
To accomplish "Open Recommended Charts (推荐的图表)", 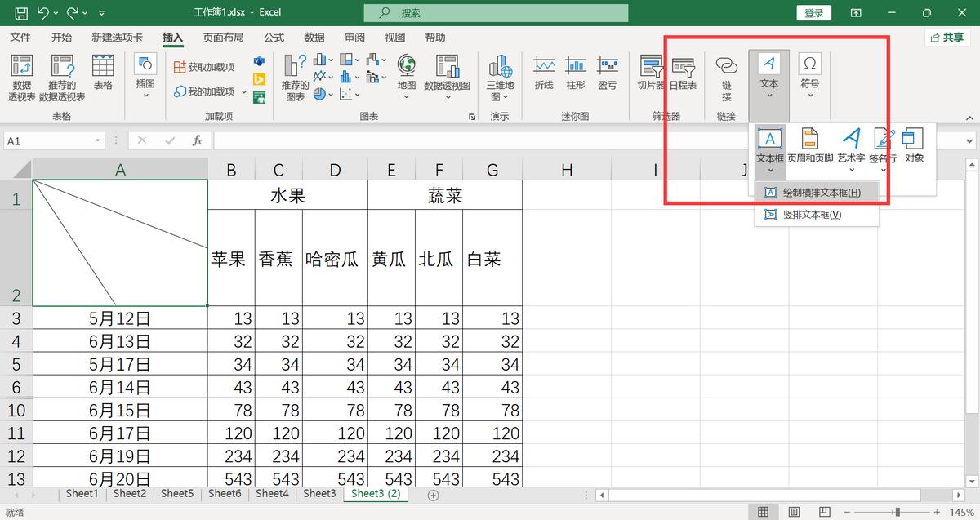I will point(294,78).
